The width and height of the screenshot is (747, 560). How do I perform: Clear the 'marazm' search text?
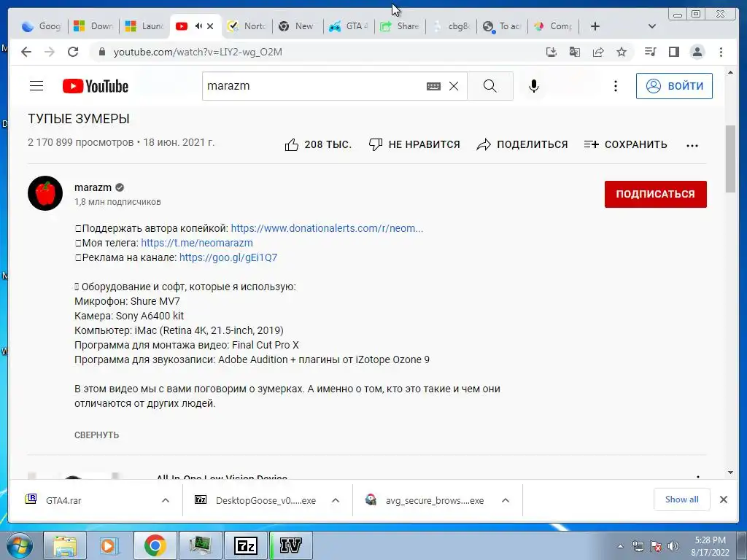pos(454,86)
